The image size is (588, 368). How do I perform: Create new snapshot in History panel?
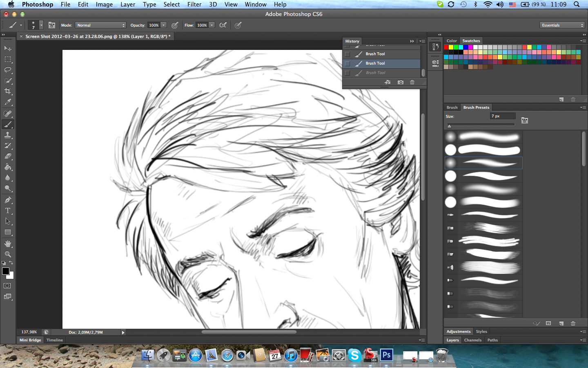pyautogui.click(x=401, y=82)
